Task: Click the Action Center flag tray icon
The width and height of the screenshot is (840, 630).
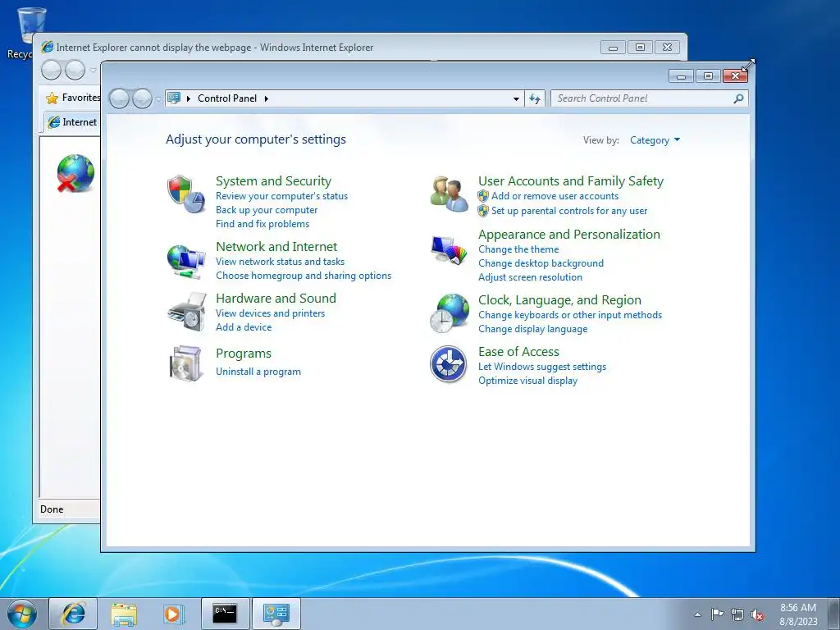Action: point(717,614)
